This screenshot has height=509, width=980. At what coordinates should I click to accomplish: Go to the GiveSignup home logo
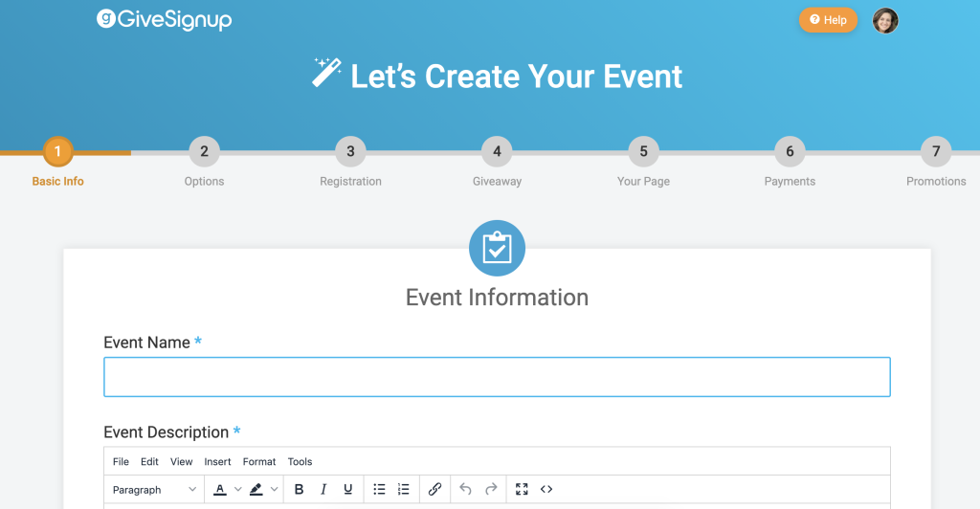pos(164,19)
